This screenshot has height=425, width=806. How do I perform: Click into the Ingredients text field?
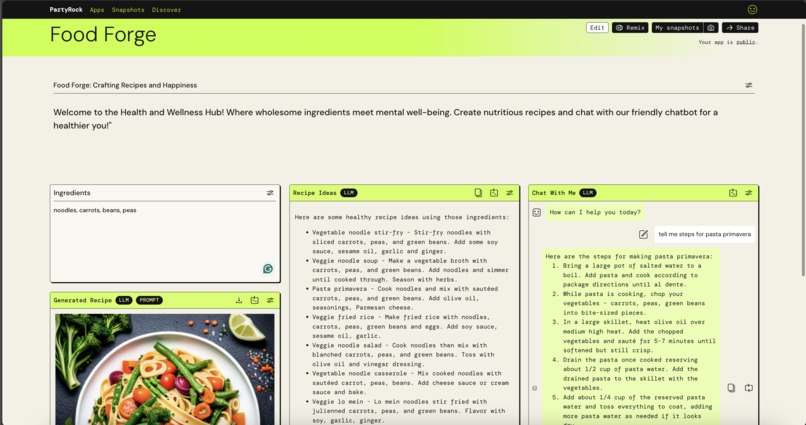click(x=165, y=242)
